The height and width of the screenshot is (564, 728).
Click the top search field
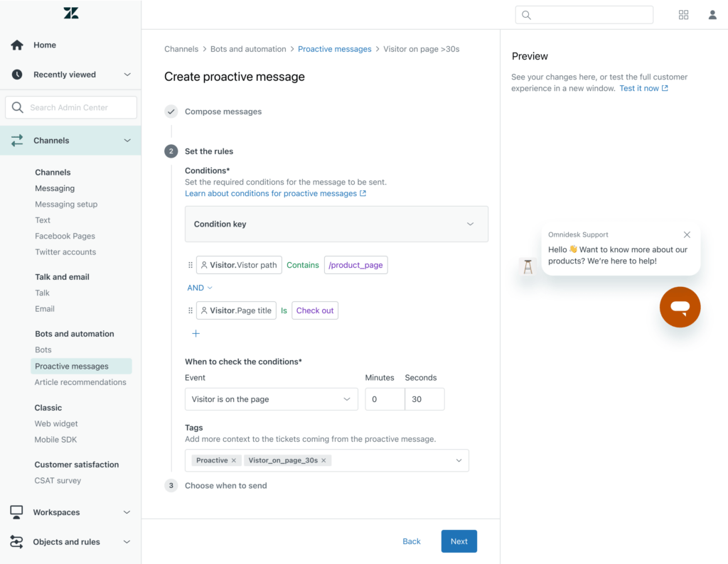coord(584,16)
